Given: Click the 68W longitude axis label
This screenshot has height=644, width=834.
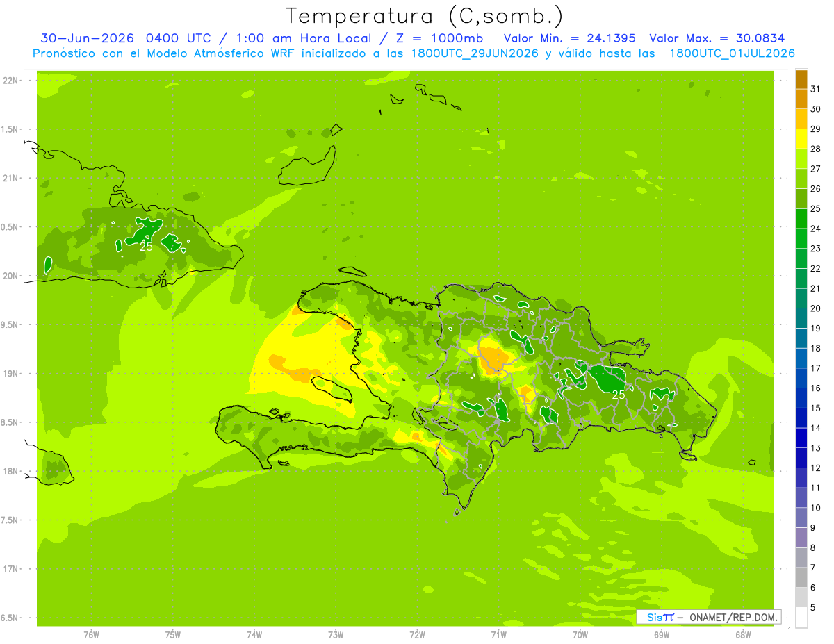Looking at the screenshot, I should (x=743, y=635).
